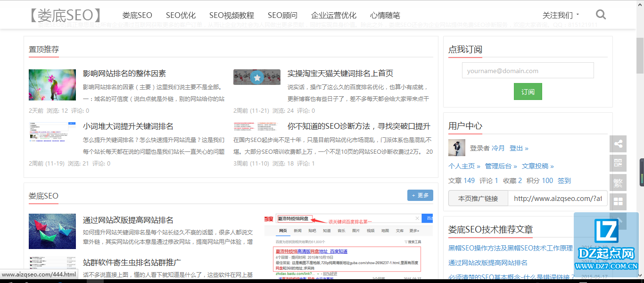Open the 文章投稿 link

click(x=538, y=166)
